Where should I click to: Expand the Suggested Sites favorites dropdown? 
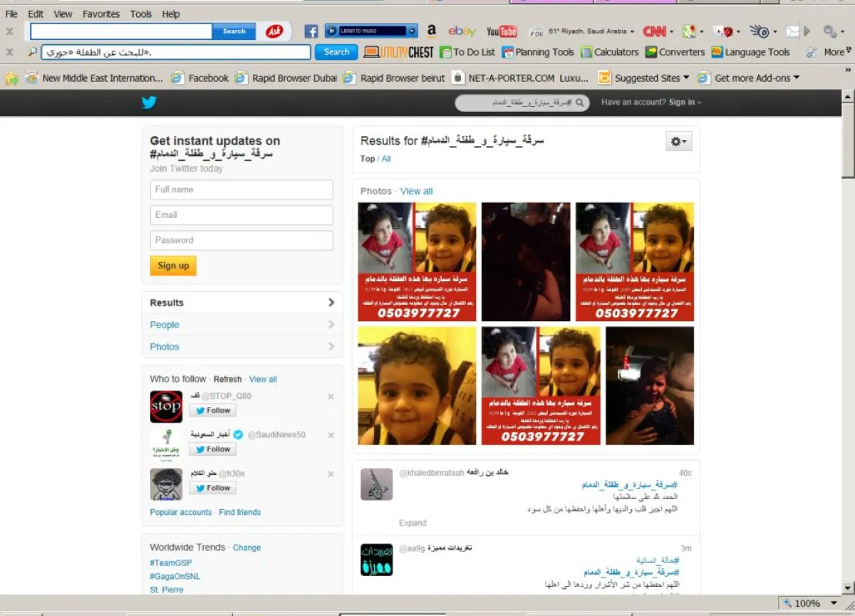point(686,78)
